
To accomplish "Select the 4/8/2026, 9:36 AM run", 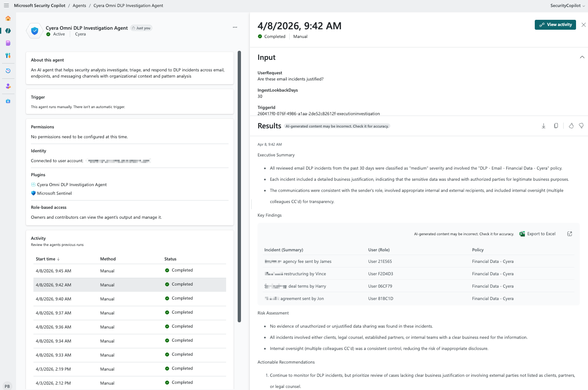I will coord(130,327).
